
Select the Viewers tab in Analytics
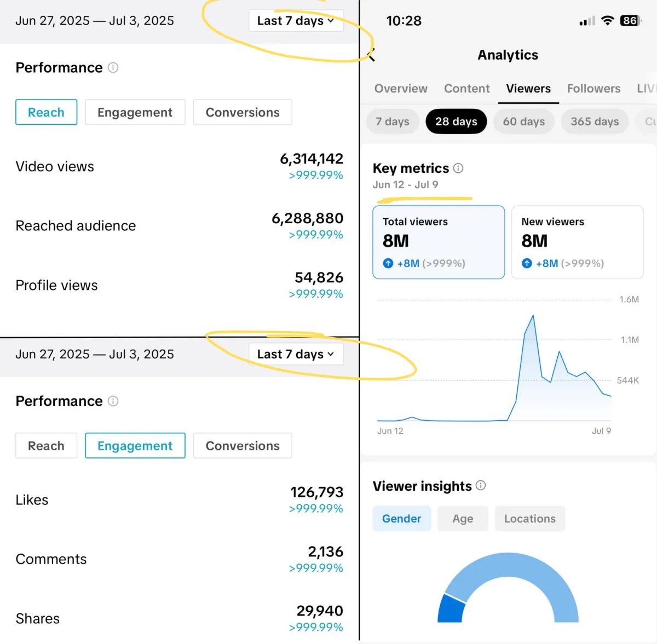pyautogui.click(x=528, y=89)
